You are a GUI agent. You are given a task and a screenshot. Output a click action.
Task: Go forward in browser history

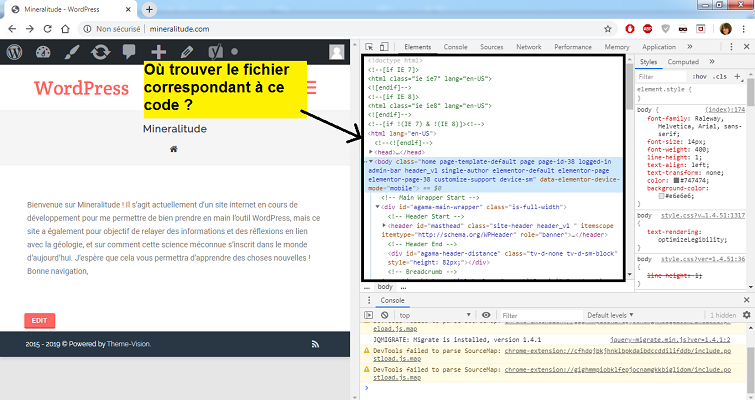tap(30, 29)
